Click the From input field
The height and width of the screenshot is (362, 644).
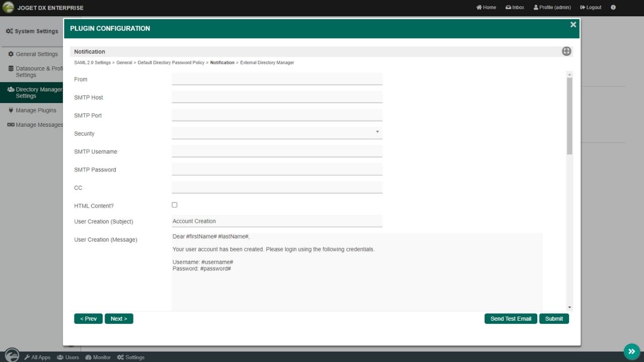point(277,79)
